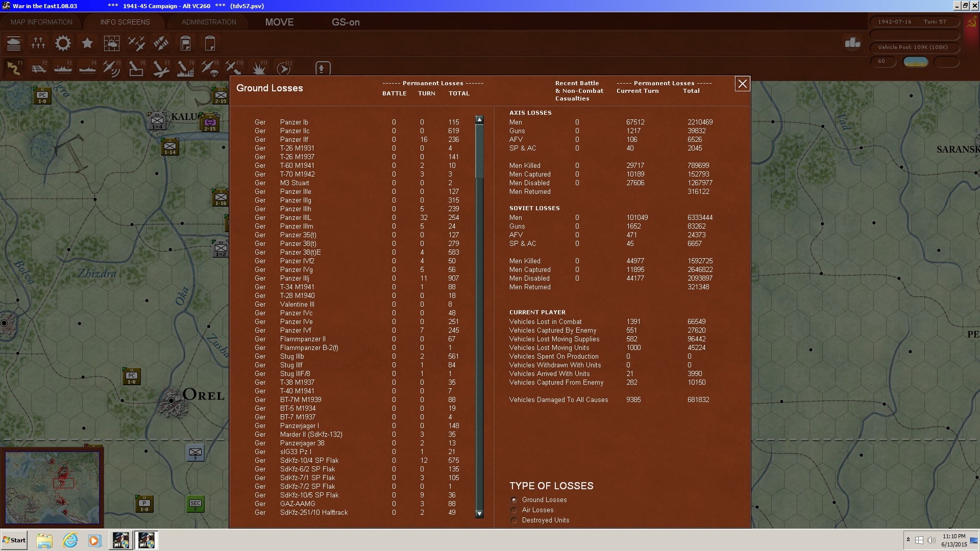
Task: Open media player from the taskbar
Action: (94, 540)
